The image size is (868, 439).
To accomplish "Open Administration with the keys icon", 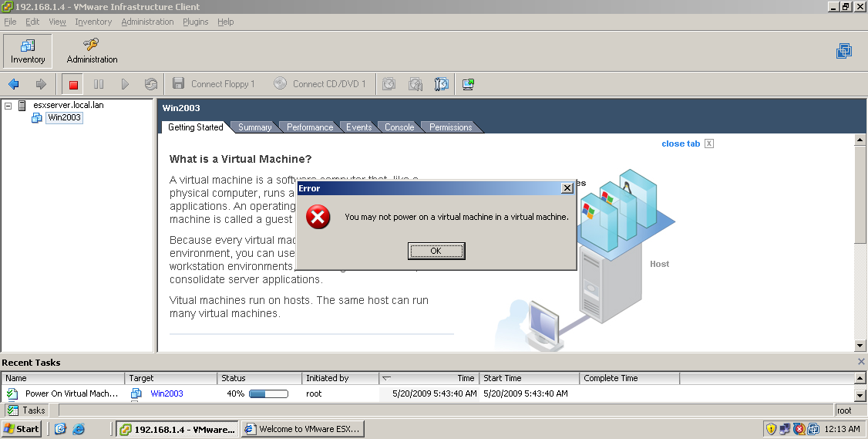I will [x=92, y=51].
